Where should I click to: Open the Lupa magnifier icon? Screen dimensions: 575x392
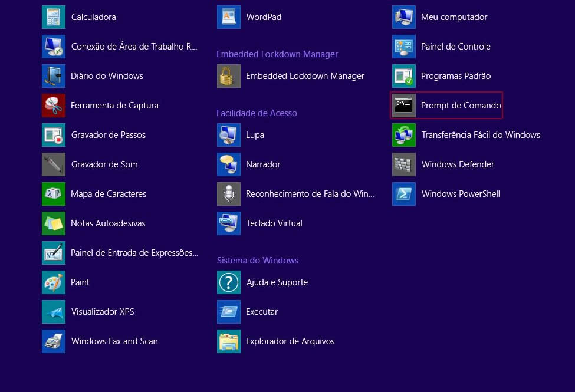[x=229, y=135]
